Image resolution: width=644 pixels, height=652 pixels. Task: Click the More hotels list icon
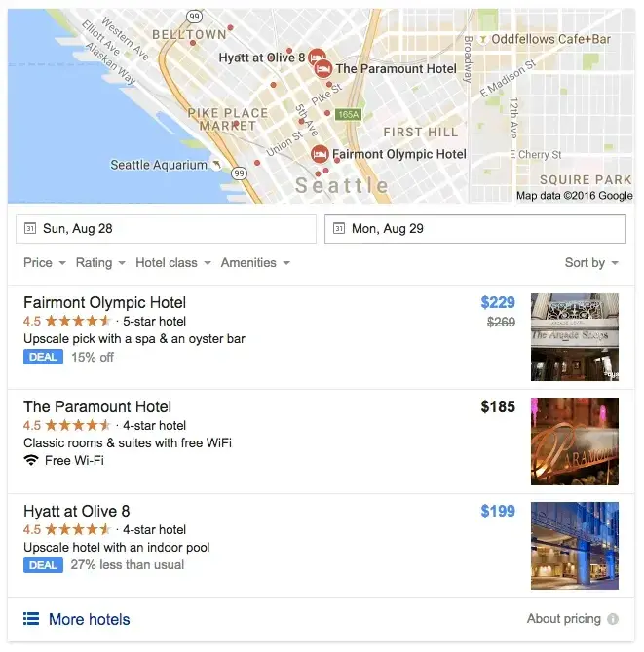click(31, 619)
